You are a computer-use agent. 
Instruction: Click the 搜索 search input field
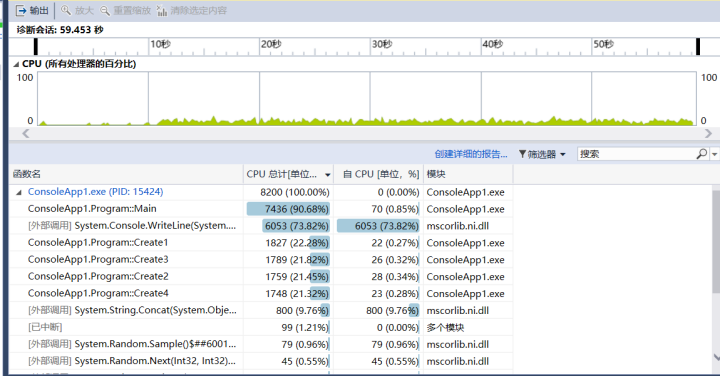point(636,154)
